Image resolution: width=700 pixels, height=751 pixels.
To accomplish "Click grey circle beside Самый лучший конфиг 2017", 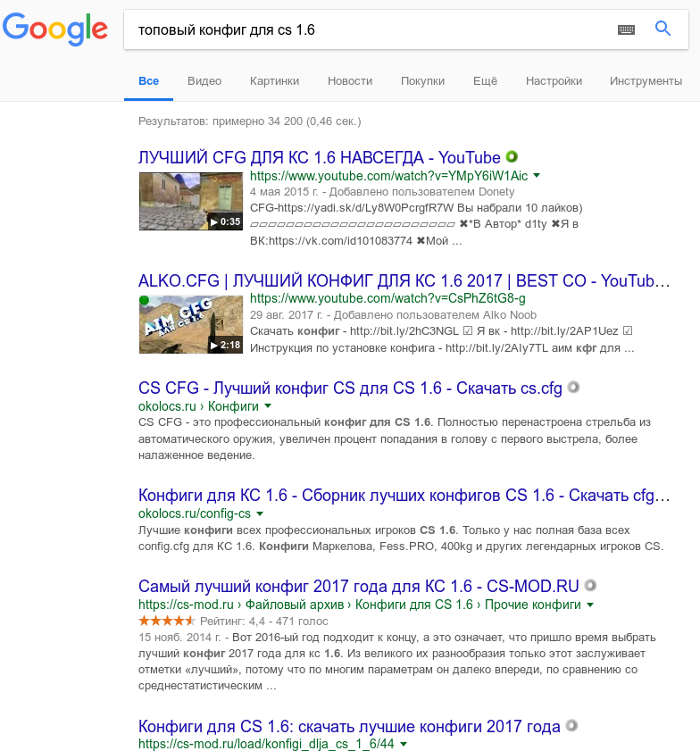I will pos(590,585).
